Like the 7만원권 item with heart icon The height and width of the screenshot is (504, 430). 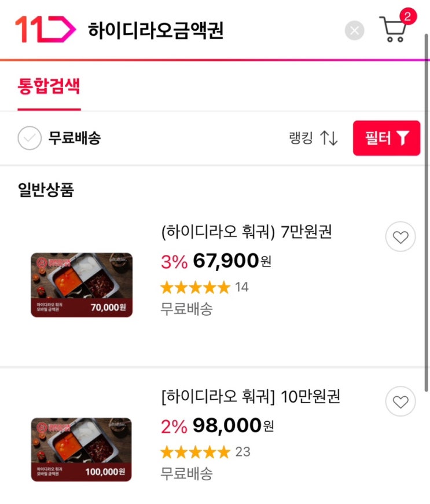(400, 237)
